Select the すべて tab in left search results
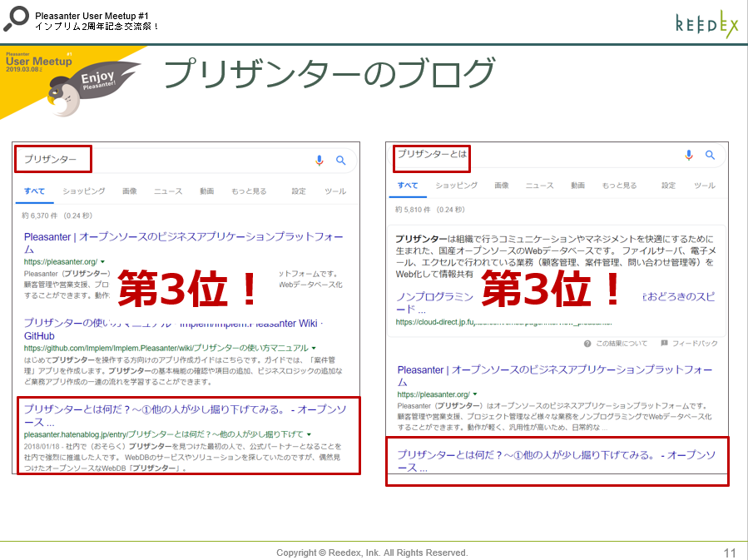The width and height of the screenshot is (748, 560). (x=34, y=191)
